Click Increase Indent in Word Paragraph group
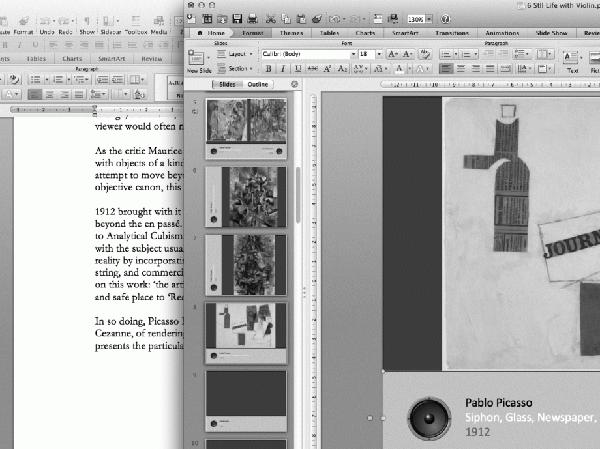Image resolution: width=600 pixels, height=449 pixels. click(x=117, y=80)
